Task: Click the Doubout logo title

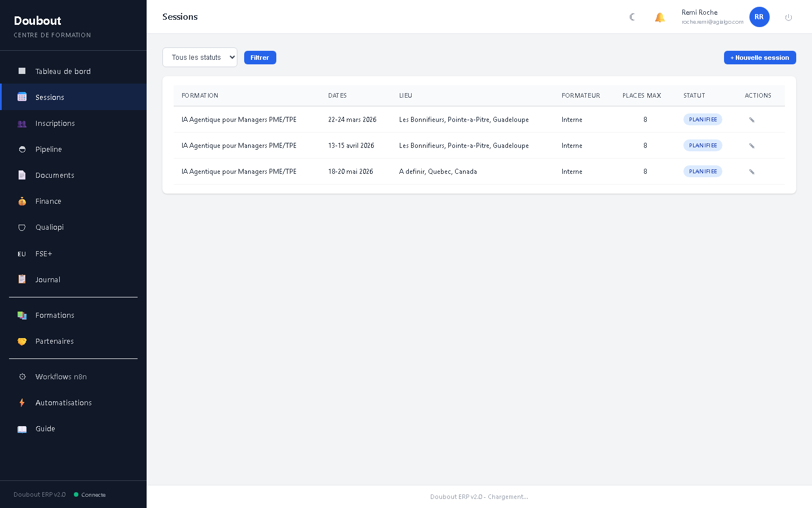Action: click(38, 21)
